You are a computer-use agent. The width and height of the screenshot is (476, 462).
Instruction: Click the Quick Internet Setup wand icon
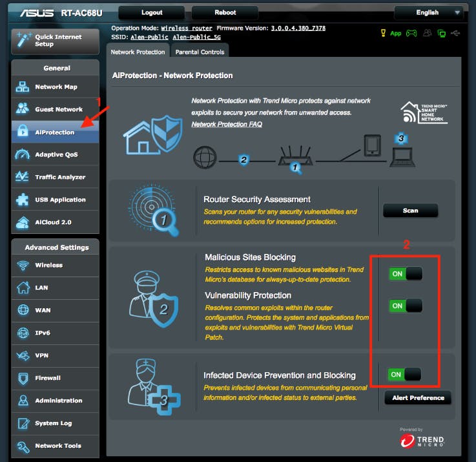[24, 40]
